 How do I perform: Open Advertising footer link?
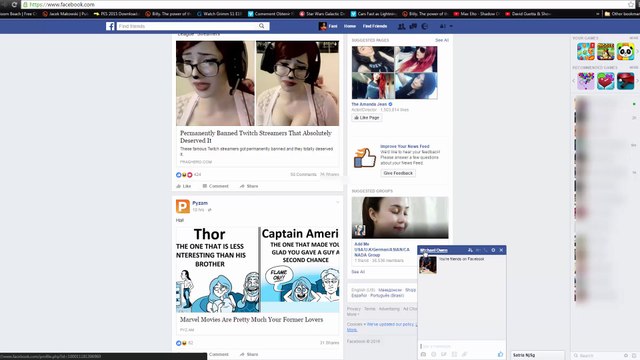[x=389, y=309]
